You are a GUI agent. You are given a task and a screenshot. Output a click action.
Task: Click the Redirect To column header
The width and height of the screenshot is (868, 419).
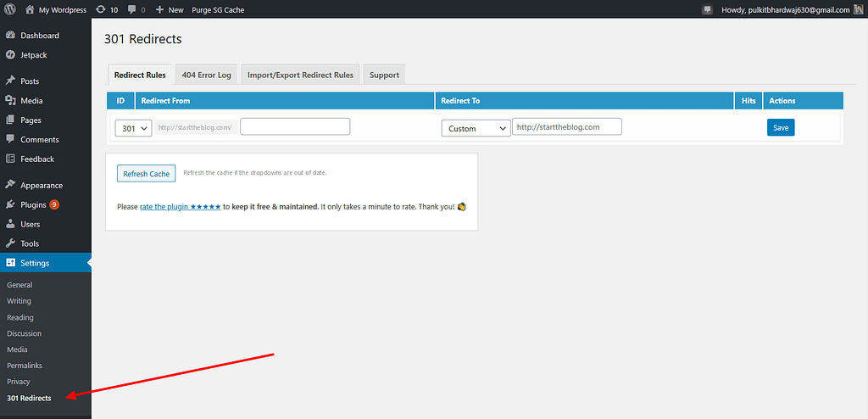pyautogui.click(x=585, y=101)
